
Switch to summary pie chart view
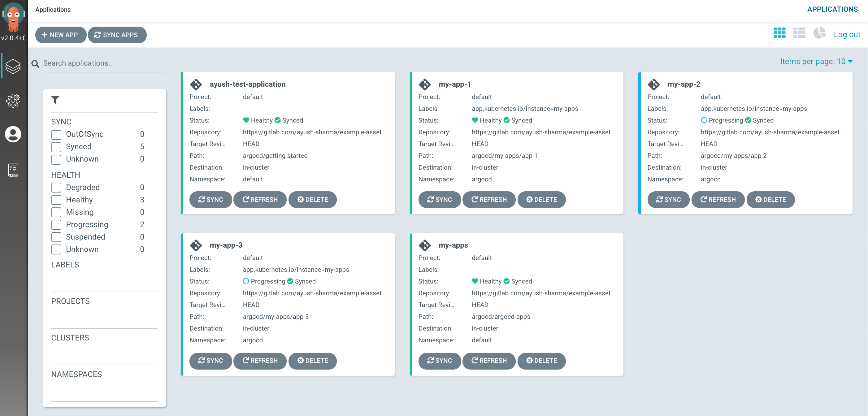click(819, 33)
